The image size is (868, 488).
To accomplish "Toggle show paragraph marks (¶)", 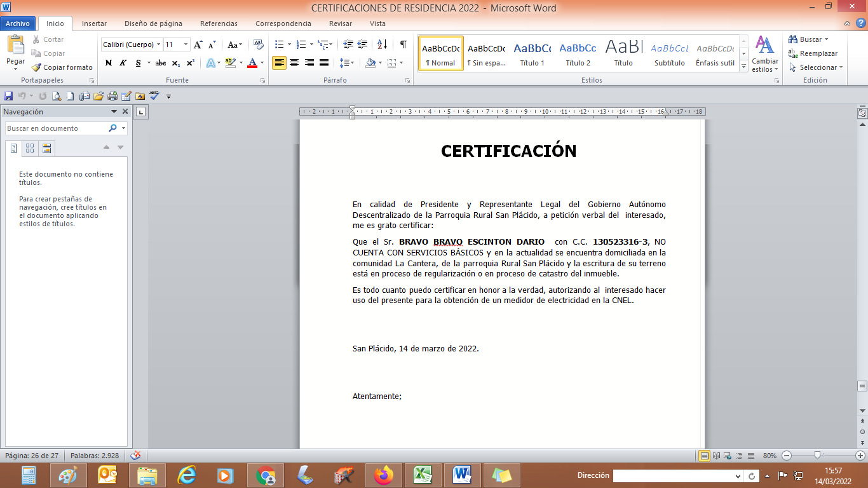I will [403, 44].
